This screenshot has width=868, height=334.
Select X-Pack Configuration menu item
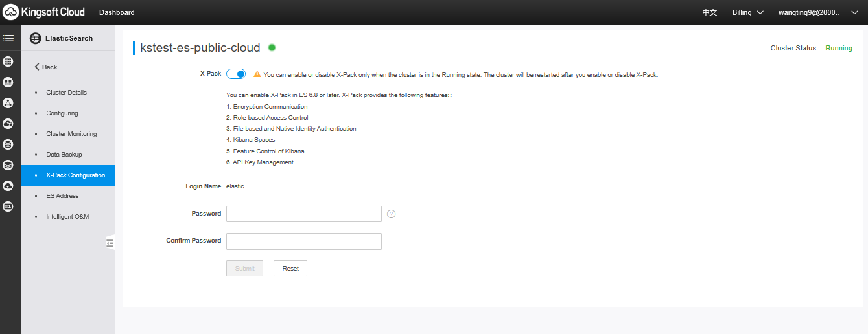(x=68, y=175)
